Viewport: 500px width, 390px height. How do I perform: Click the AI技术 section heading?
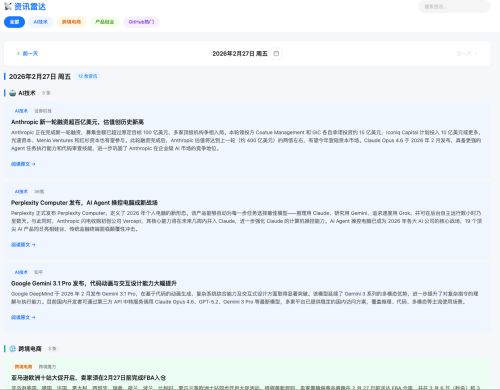click(x=27, y=93)
